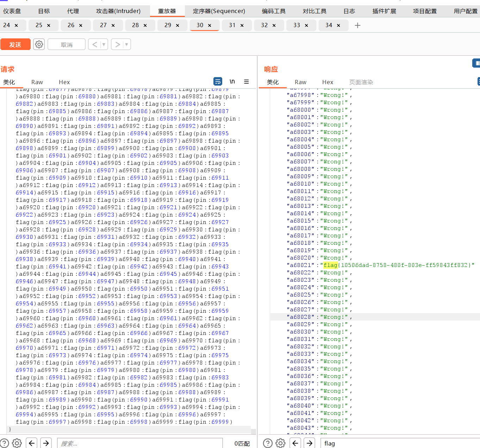
Task: Click the response line a68000 Wrong!
Action: point(319,110)
